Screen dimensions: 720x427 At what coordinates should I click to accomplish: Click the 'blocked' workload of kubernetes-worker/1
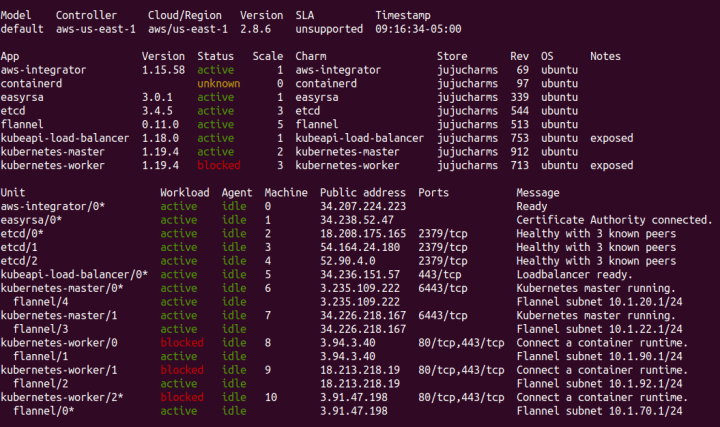coord(182,370)
